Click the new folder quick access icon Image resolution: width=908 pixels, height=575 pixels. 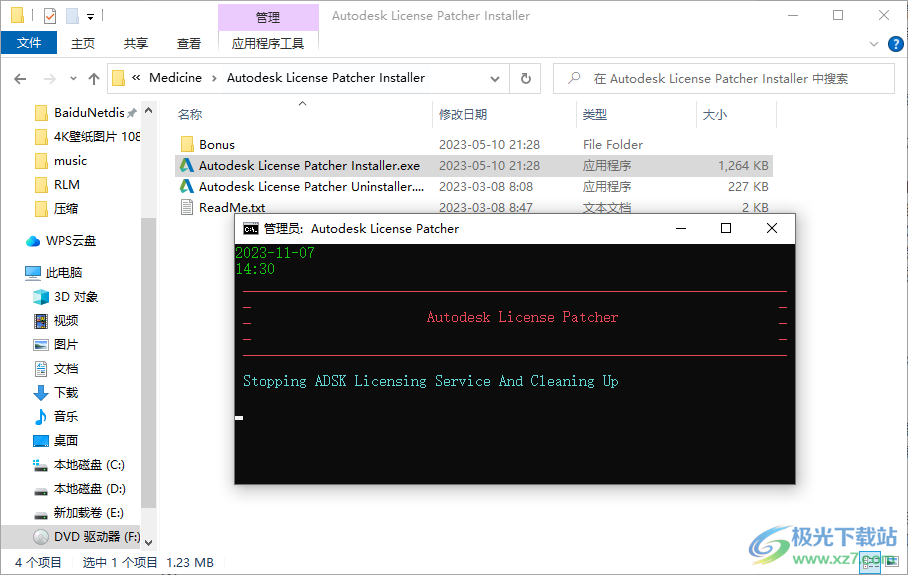point(72,16)
